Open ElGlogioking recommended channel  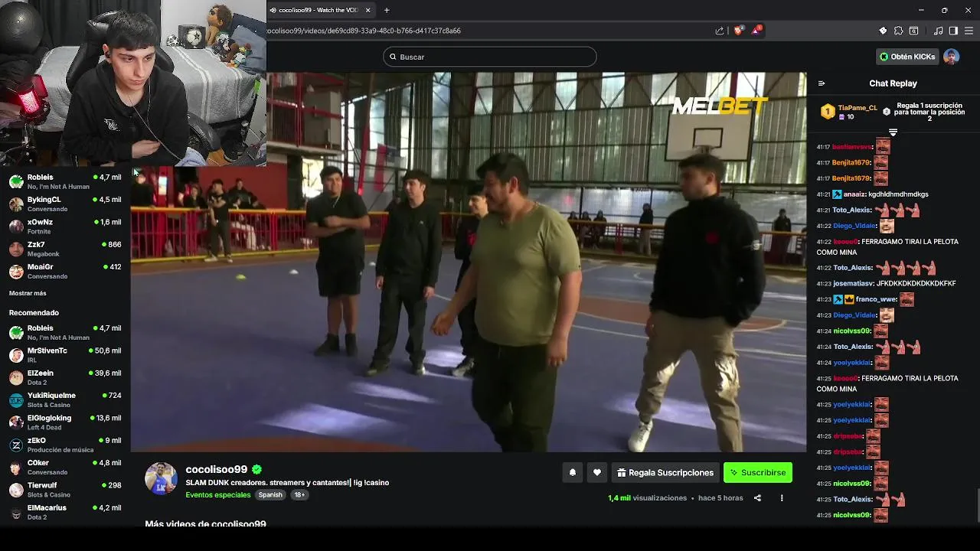(x=65, y=422)
